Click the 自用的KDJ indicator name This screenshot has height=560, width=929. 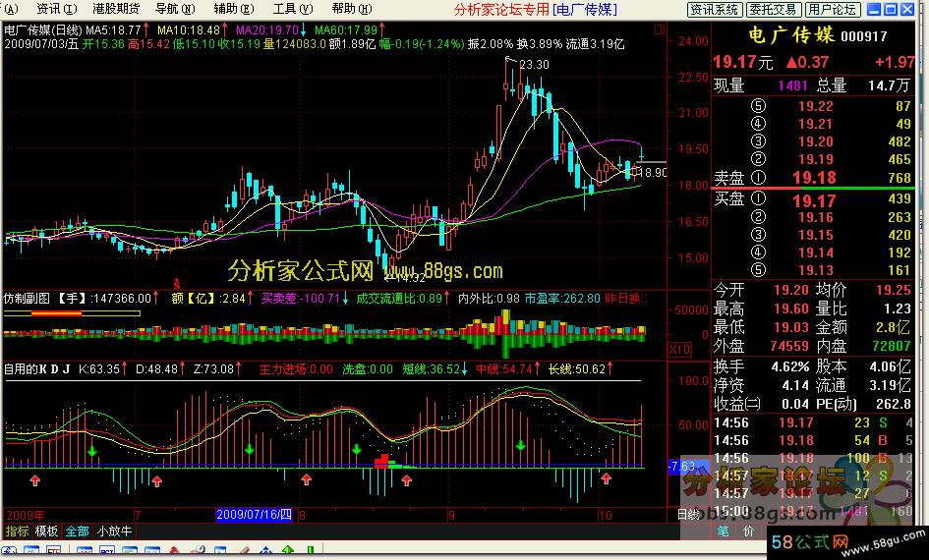[37, 369]
